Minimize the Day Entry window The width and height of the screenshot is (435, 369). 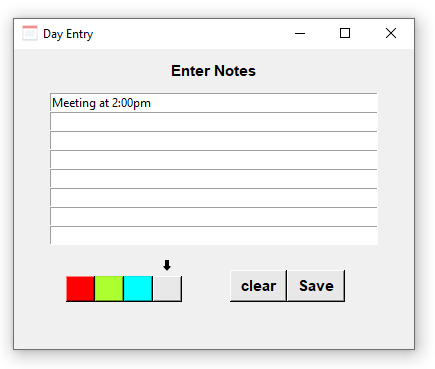[300, 33]
